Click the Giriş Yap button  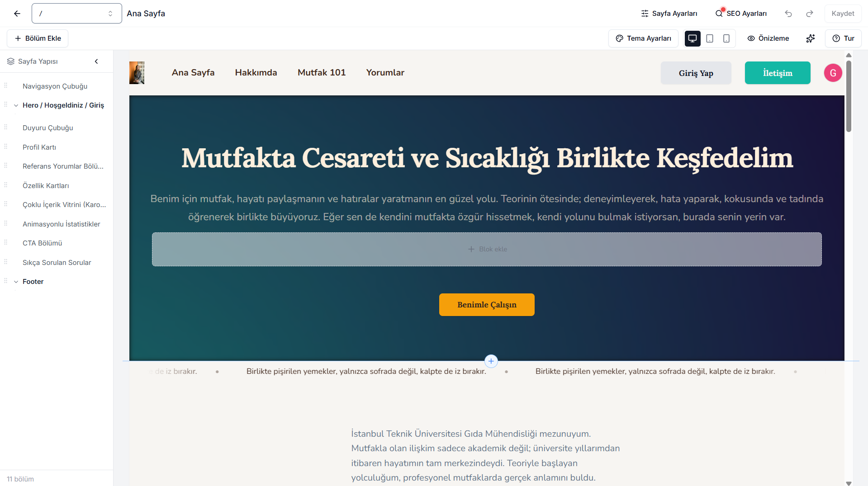[x=696, y=73]
